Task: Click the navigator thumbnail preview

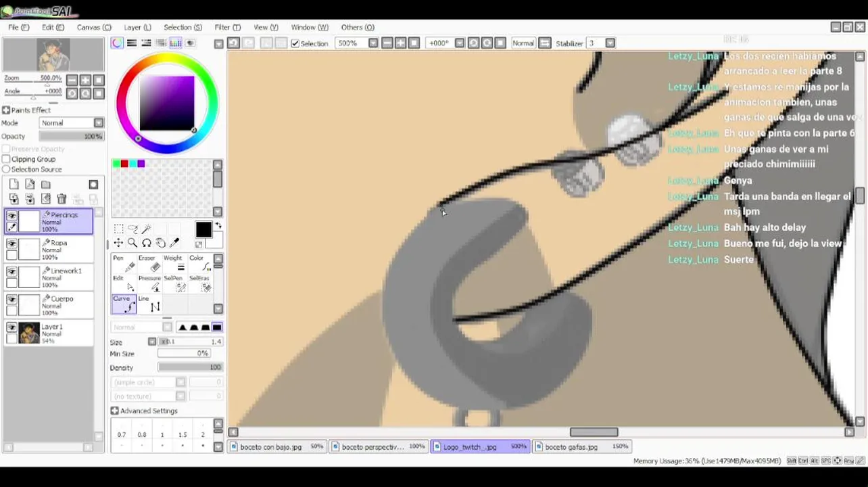Action: 53,55
